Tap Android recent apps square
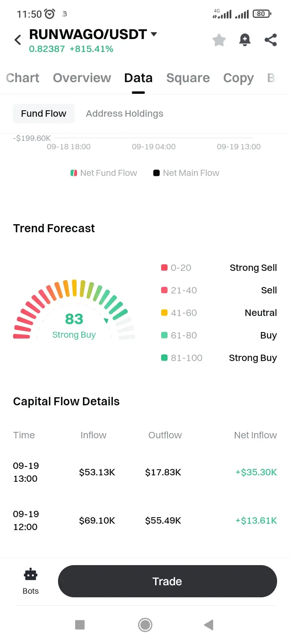 coord(80,625)
